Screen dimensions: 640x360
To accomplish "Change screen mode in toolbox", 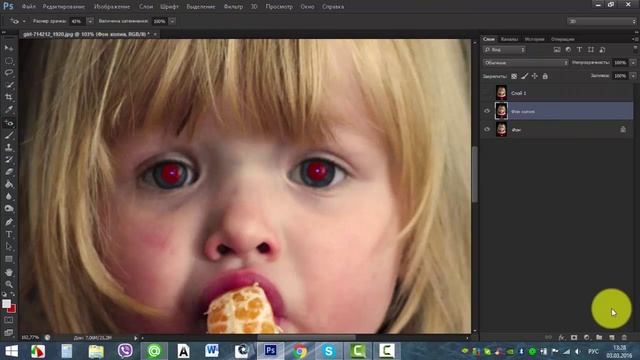I will pyautogui.click(x=9, y=332).
